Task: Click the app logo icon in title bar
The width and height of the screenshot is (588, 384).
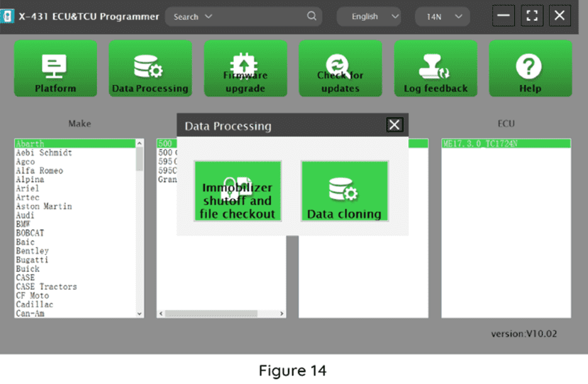Action: [x=7, y=16]
